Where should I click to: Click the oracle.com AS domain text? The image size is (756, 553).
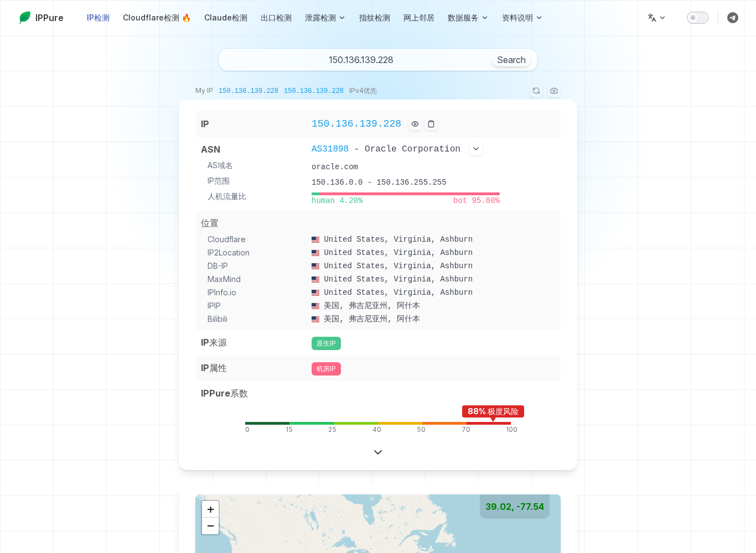(335, 166)
